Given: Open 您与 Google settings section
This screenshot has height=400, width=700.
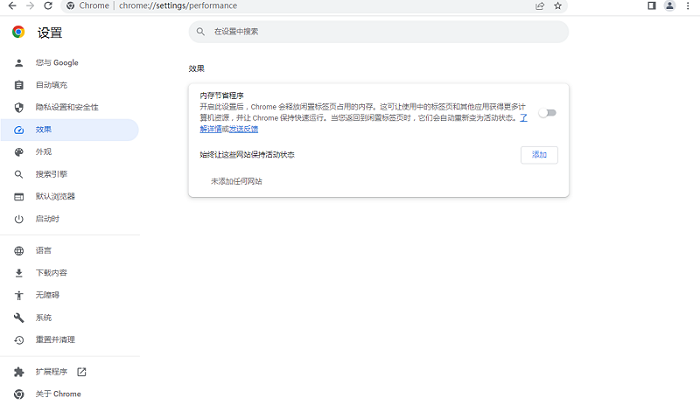Looking at the screenshot, I should pos(57,63).
